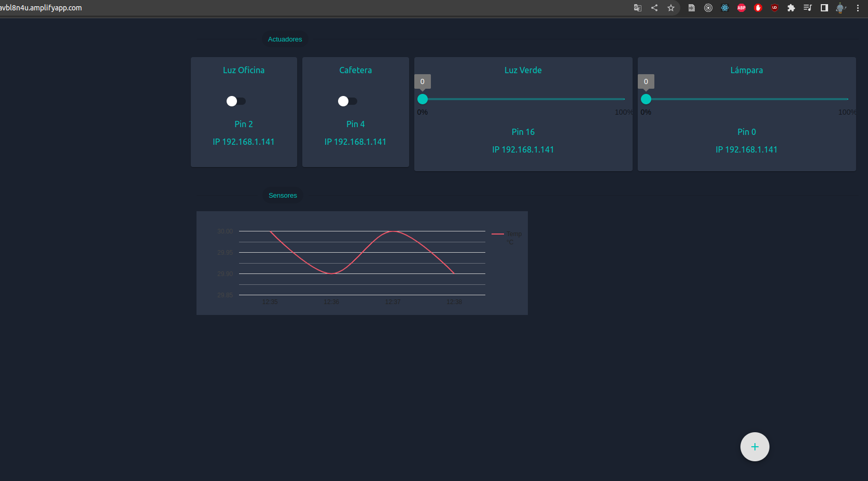868x481 pixels.
Task: Click the Luz Verde card title
Action: click(523, 70)
